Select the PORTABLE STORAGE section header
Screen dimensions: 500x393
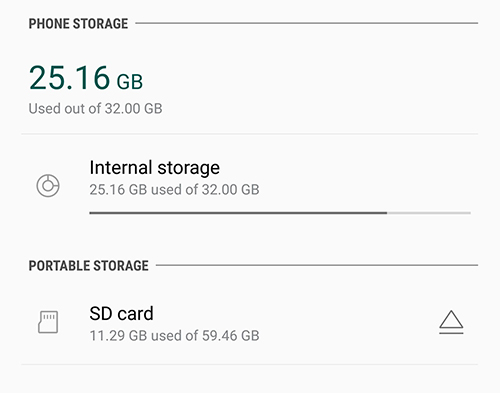click(x=89, y=266)
